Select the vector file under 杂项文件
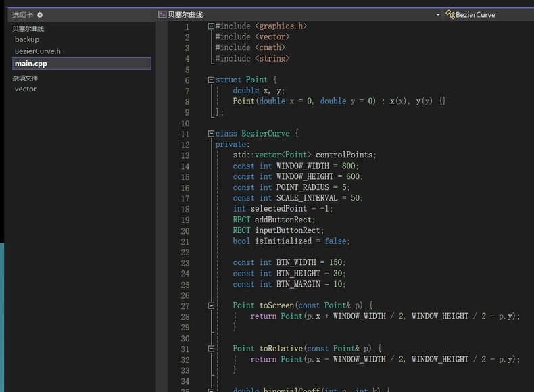The width and height of the screenshot is (534, 392). (26, 89)
